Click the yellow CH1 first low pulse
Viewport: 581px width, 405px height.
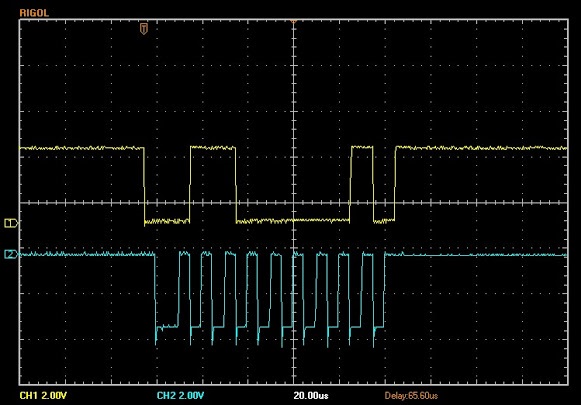click(167, 222)
